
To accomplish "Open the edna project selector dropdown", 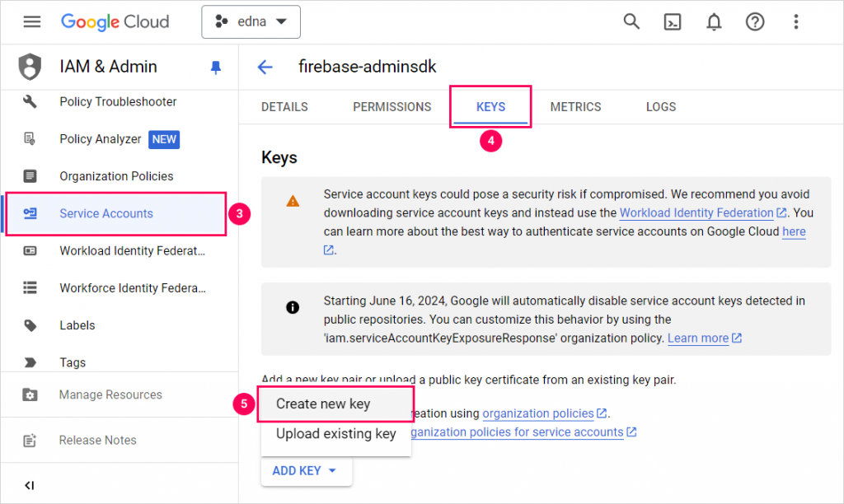I will click(251, 22).
